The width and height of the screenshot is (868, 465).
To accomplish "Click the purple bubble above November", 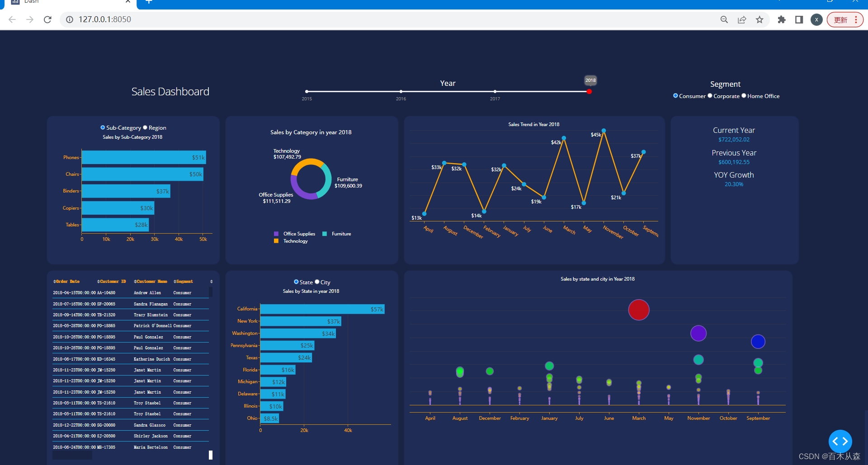I will pyautogui.click(x=698, y=333).
